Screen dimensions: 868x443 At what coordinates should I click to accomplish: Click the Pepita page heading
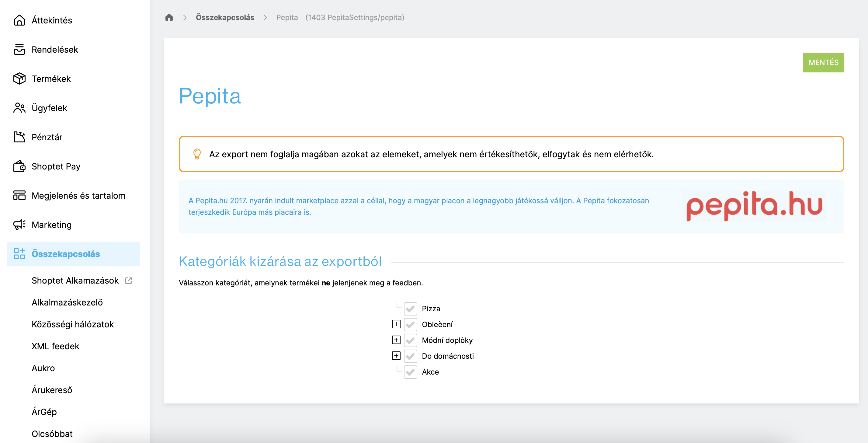point(210,96)
